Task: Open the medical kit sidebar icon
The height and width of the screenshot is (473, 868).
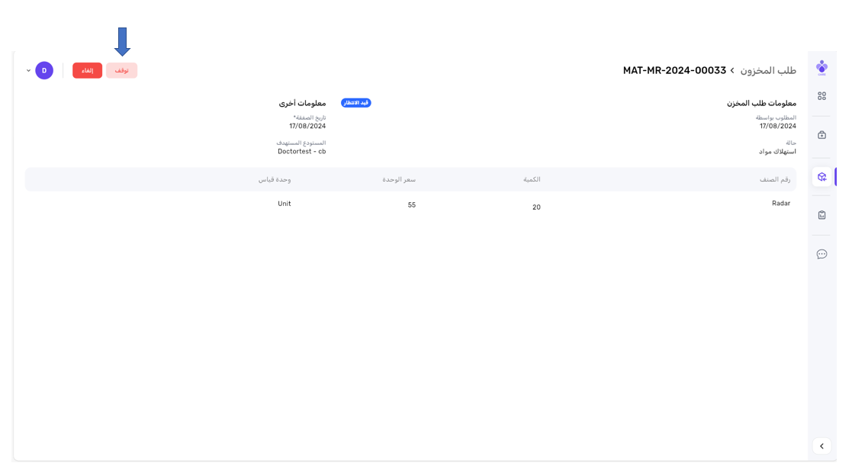Action: pyautogui.click(x=821, y=135)
